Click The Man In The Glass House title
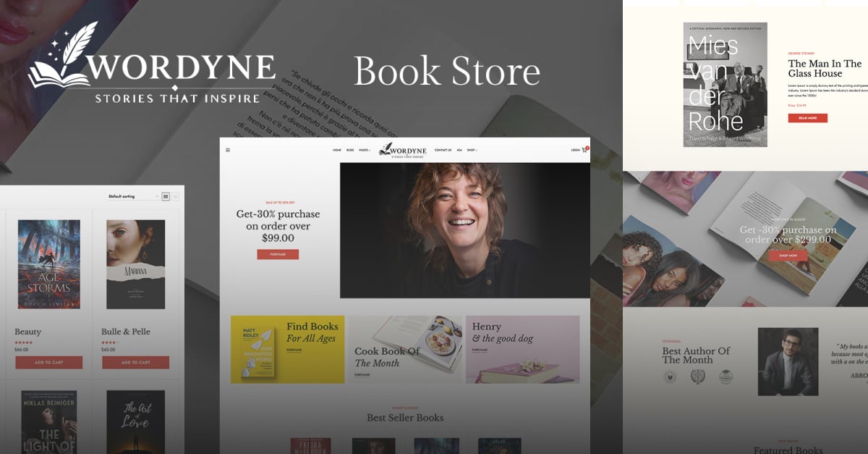This screenshot has width=868, height=454. 825,69
